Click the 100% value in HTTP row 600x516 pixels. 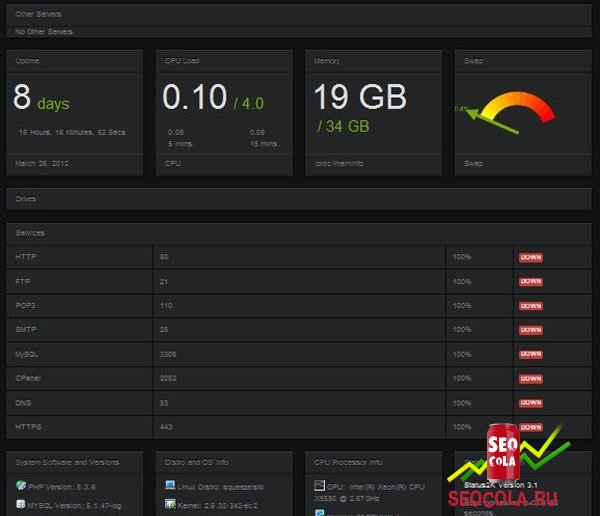[462, 257]
